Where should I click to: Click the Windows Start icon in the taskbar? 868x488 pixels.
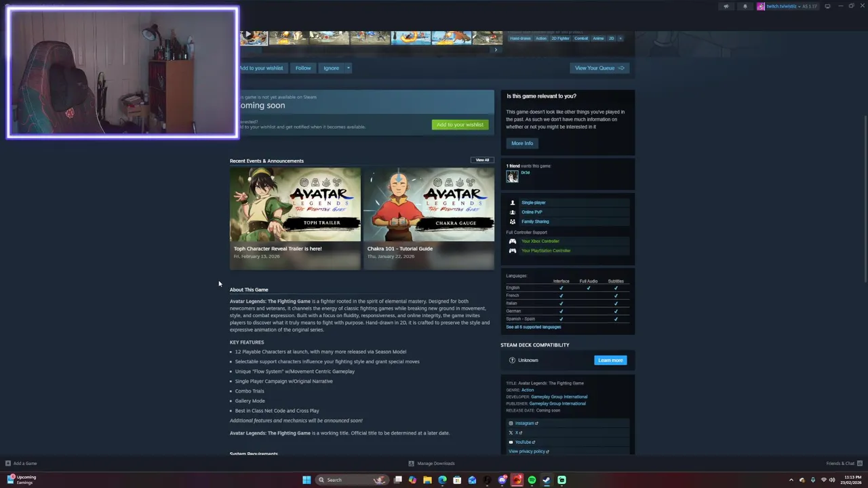click(x=307, y=480)
